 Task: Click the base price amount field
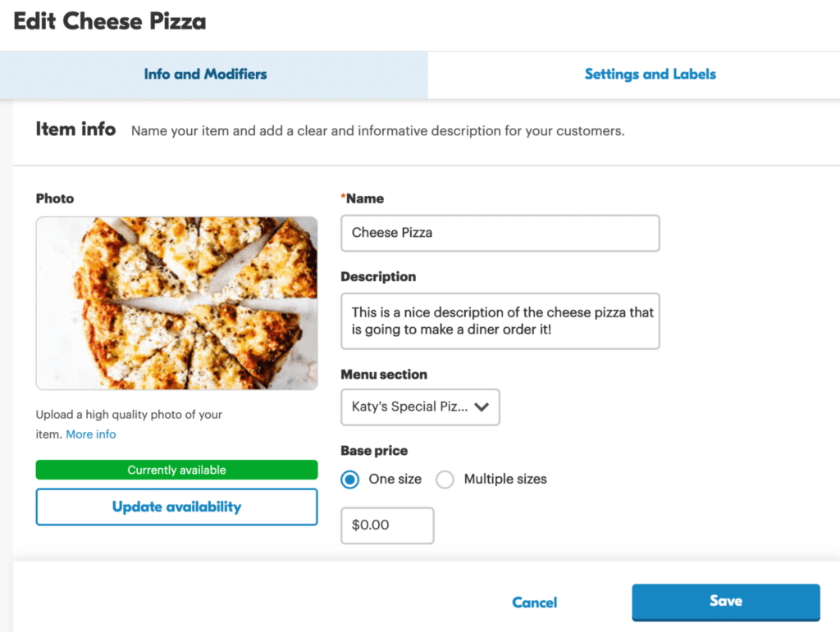tap(386, 525)
